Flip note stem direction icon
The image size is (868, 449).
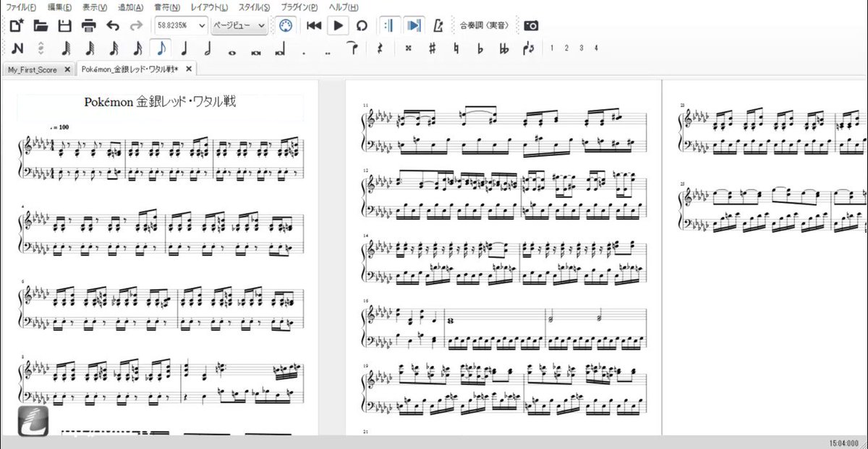click(x=528, y=48)
